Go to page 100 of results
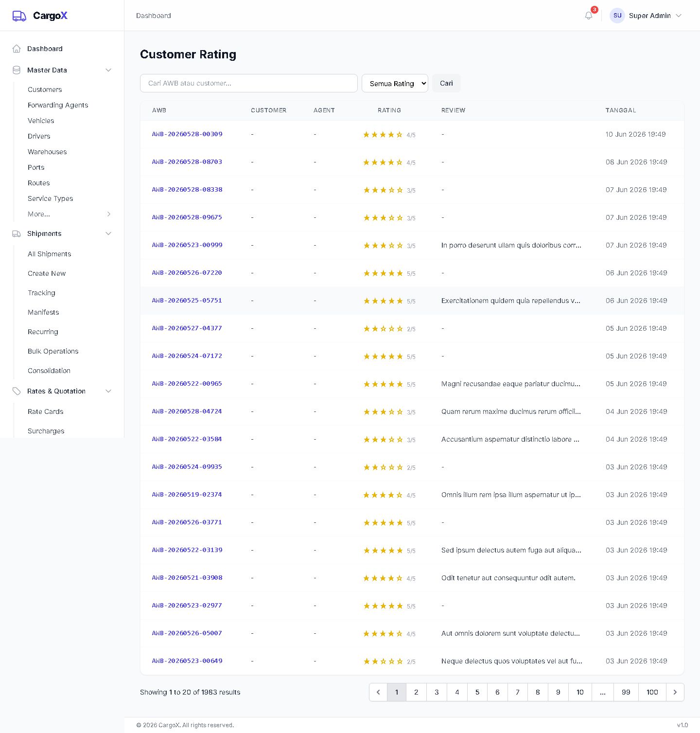Image resolution: width=700 pixels, height=733 pixels. point(652,692)
